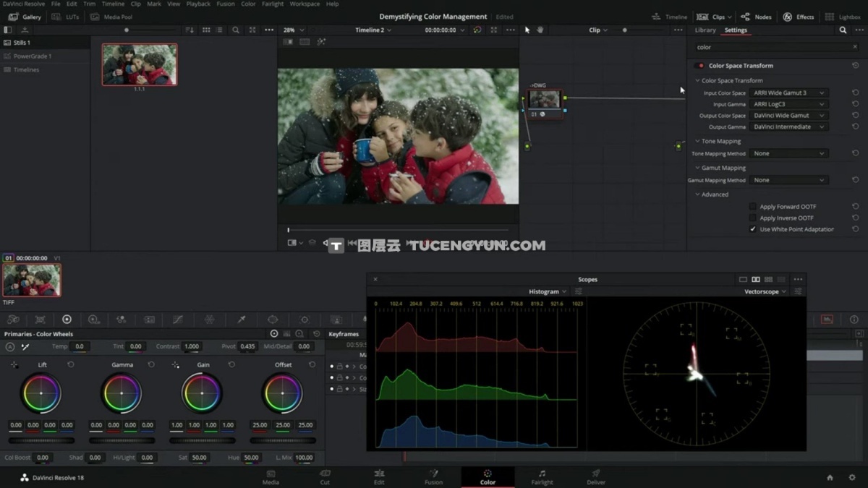Open the Camera Raw palette icon
The image size is (868, 488).
[13, 320]
